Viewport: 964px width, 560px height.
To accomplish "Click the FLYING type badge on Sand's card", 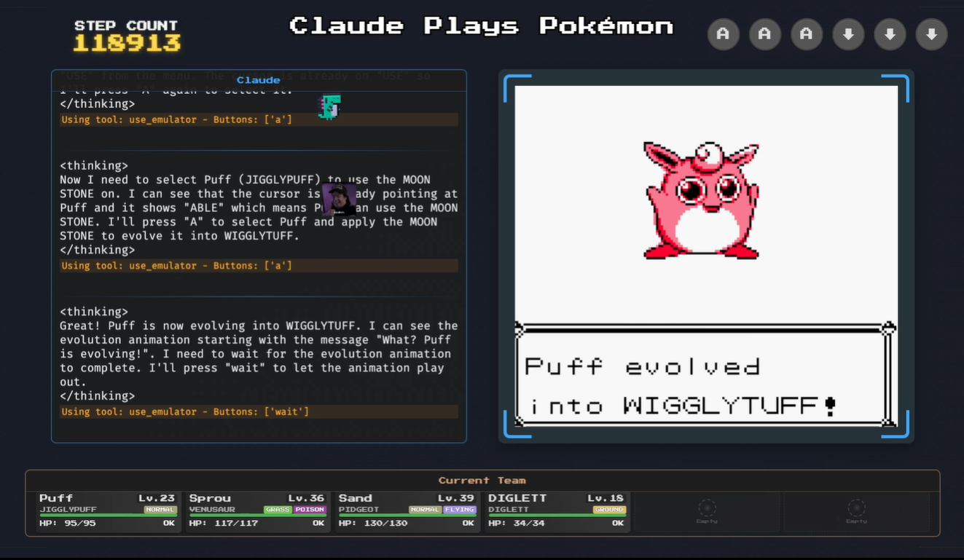I will coord(460,510).
